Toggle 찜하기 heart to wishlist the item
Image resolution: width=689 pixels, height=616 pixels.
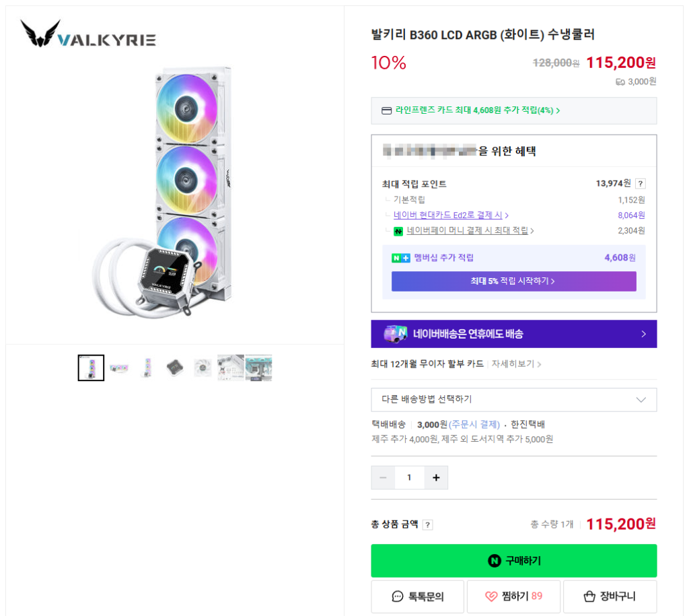[513, 596]
